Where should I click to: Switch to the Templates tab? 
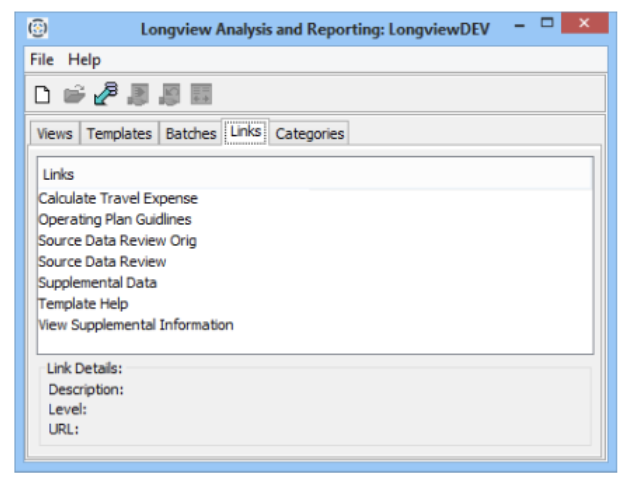point(119,133)
